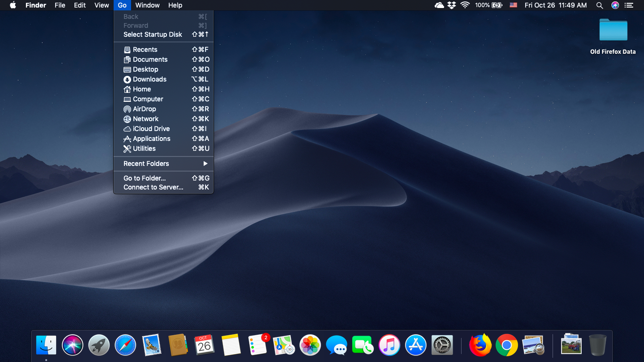Open the App Store Dock icon
This screenshot has width=644, height=362.
point(416,346)
